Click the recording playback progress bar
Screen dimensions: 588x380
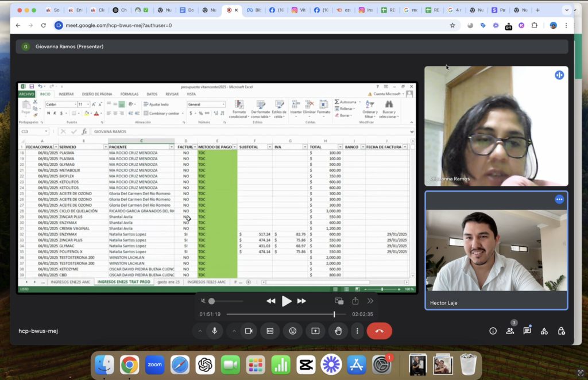(x=286, y=314)
